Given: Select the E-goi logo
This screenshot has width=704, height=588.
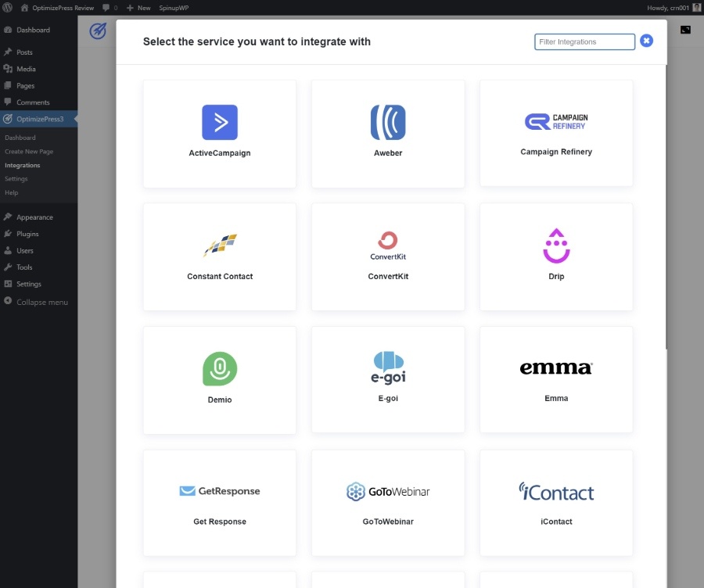Looking at the screenshot, I should 388,367.
